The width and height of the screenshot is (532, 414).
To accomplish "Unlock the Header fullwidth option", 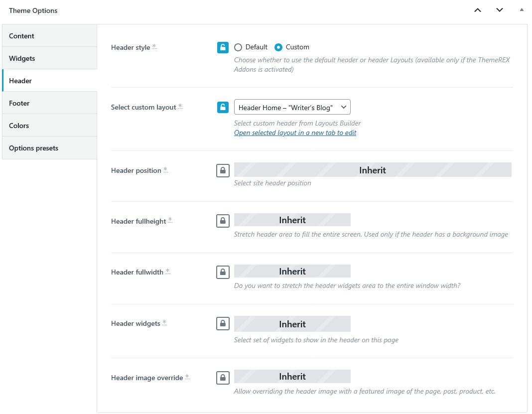I will coord(223,272).
